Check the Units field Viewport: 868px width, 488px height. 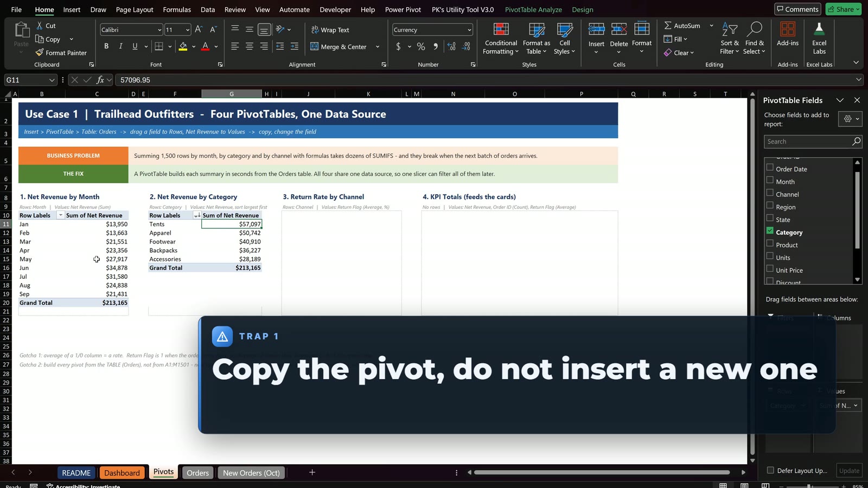770,256
